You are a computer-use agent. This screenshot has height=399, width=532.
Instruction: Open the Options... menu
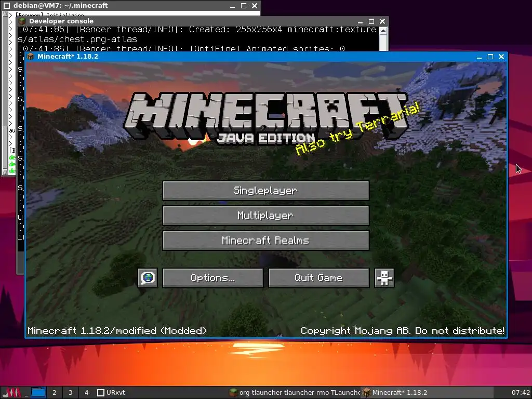[x=212, y=278]
